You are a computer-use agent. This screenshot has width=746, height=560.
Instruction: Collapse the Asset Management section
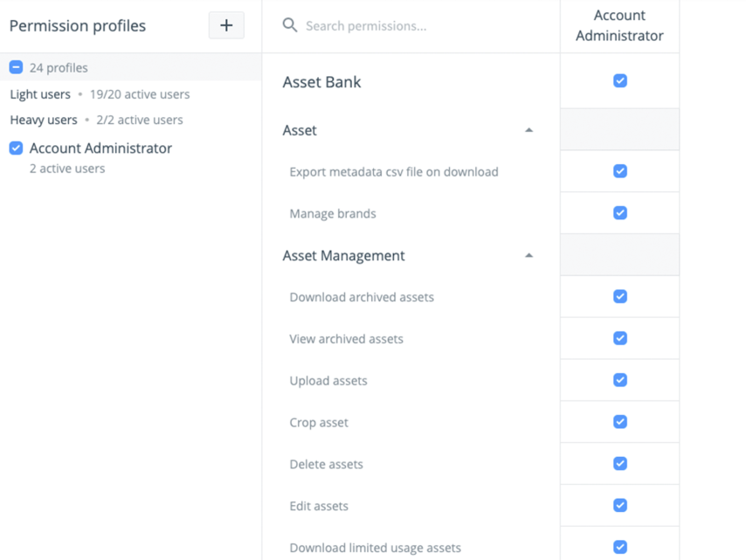click(528, 256)
